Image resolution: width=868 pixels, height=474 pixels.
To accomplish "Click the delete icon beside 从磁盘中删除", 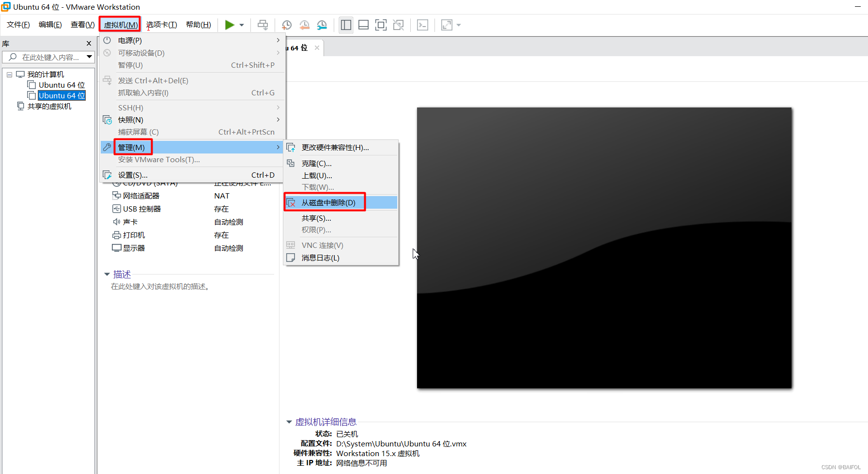I will [x=291, y=202].
